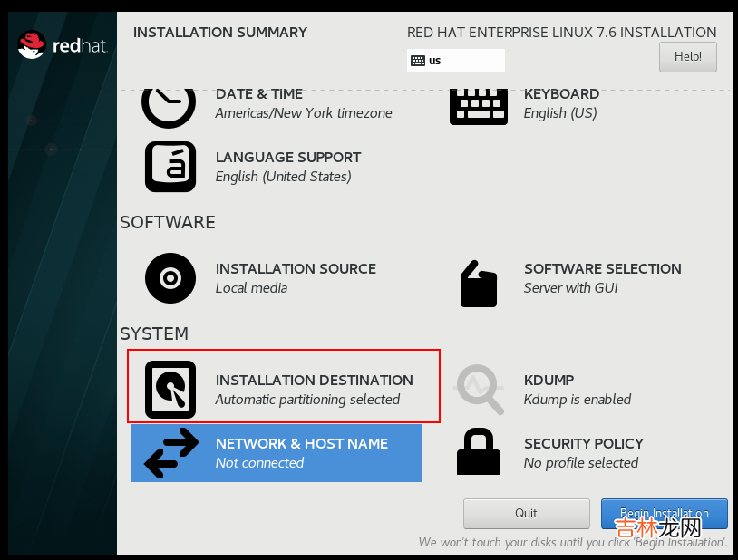Click the Red Hat logo in sidebar
This screenshot has height=560, width=738.
62,44
